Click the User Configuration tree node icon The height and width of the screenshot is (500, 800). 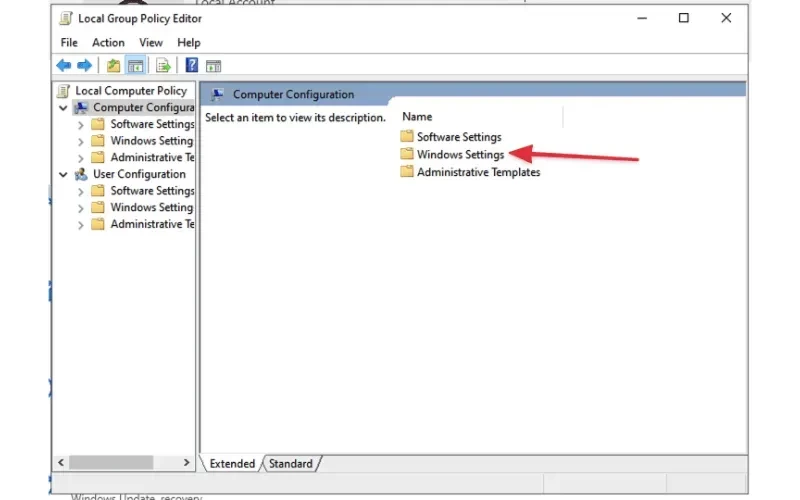click(81, 174)
